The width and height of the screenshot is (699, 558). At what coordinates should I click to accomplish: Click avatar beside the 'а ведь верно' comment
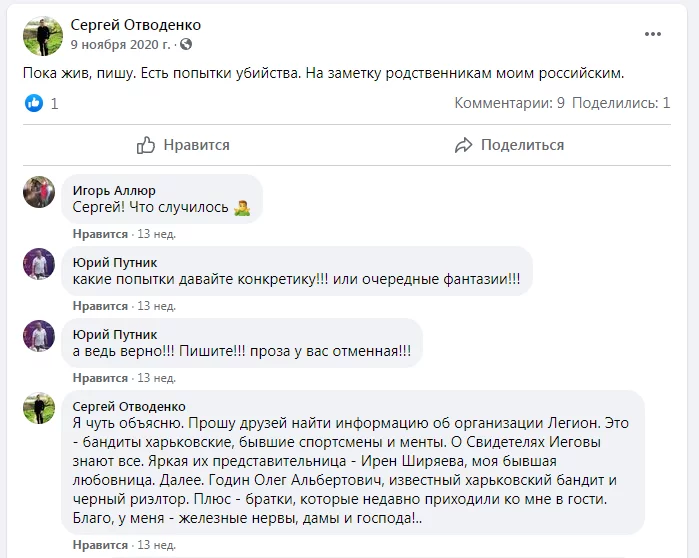click(x=39, y=335)
